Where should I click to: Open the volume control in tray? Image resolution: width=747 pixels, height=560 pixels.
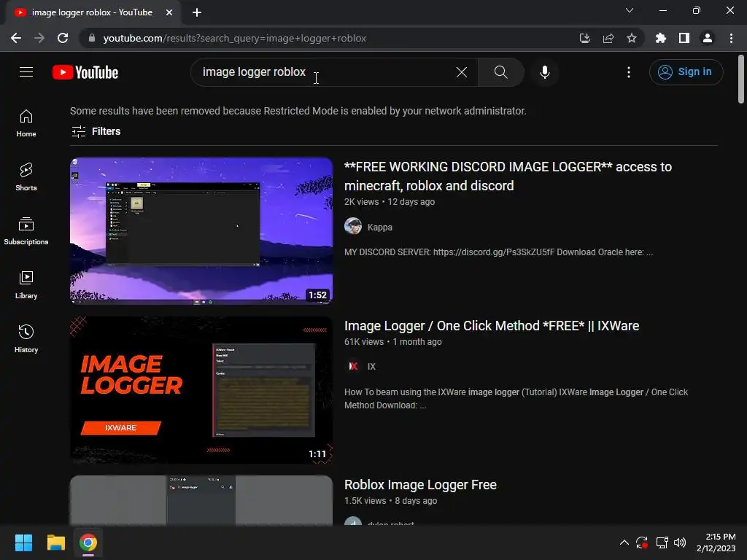pos(680,542)
